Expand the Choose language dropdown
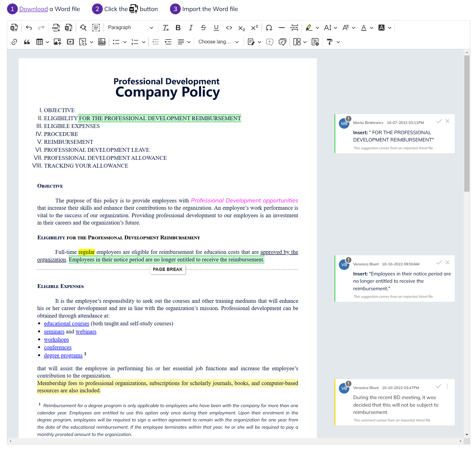This screenshot has width=476, height=449. pos(218,42)
